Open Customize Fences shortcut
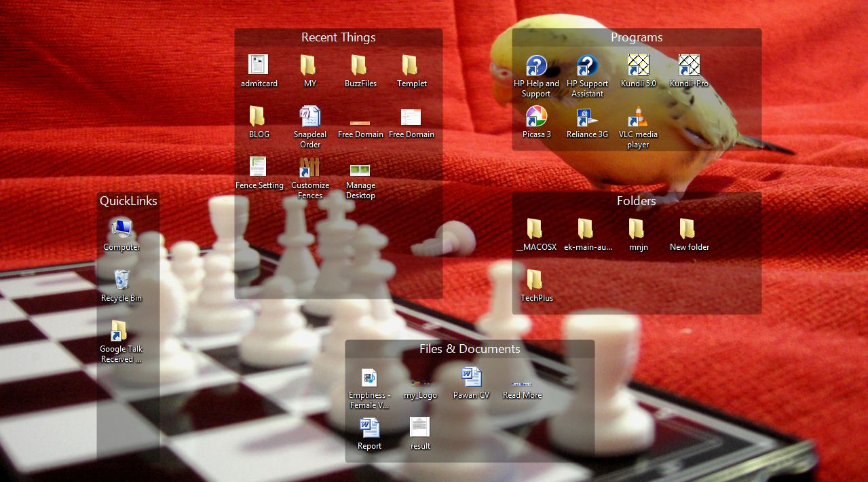This screenshot has height=482, width=868. (309, 167)
